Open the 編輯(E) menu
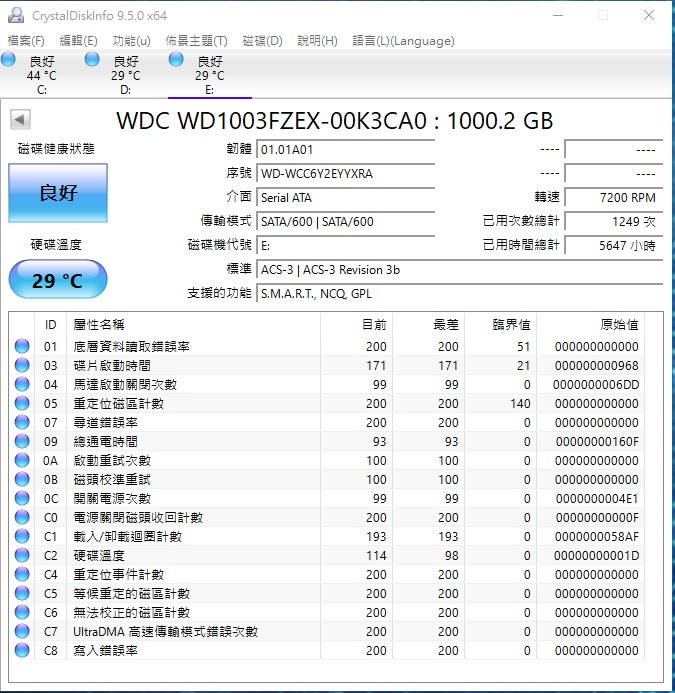This screenshot has width=675, height=693. 78,41
